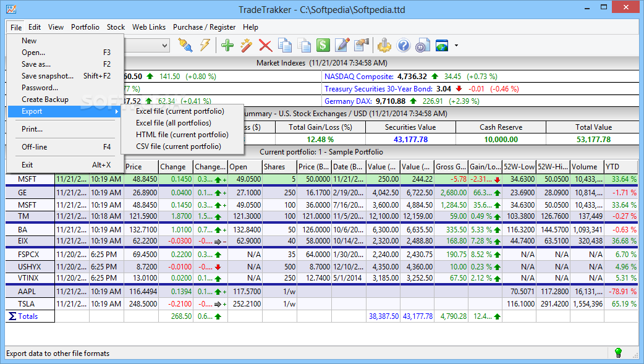Click the red X delete icon
This screenshot has width=644, height=364.
click(266, 45)
